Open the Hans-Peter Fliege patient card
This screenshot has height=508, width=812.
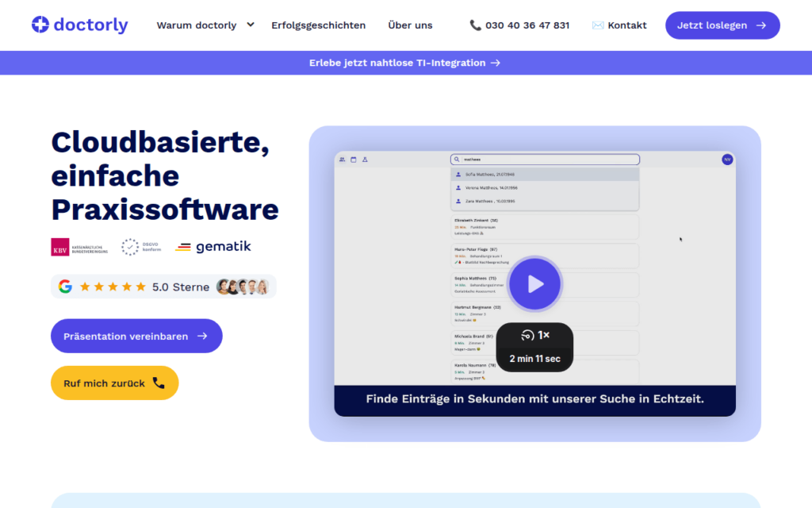pos(545,256)
